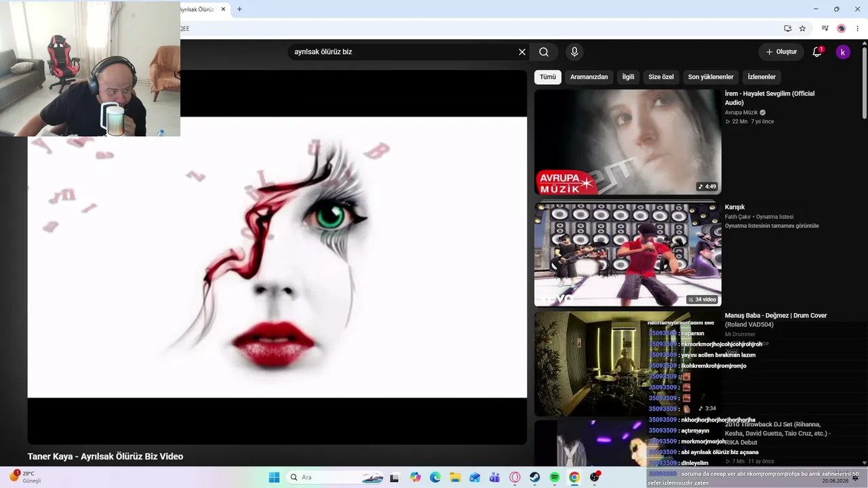Open the Windows Start menu
The height and width of the screenshot is (488, 868).
coord(274,477)
